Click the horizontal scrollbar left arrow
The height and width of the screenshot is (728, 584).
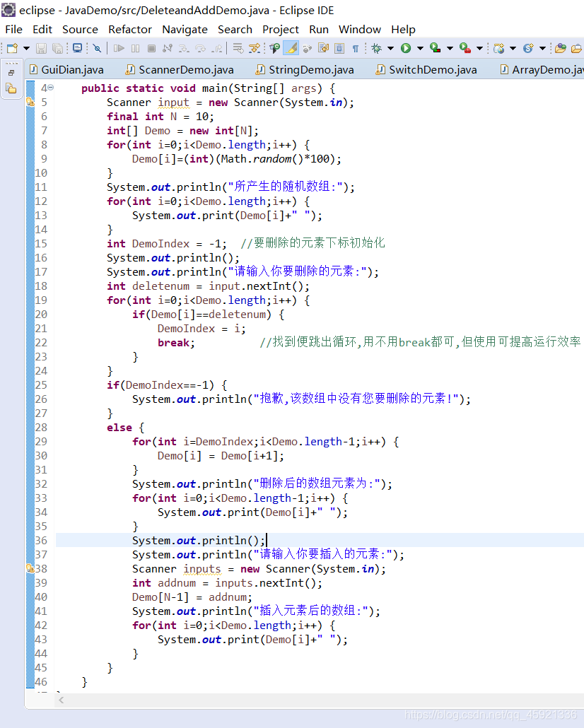coord(62,700)
